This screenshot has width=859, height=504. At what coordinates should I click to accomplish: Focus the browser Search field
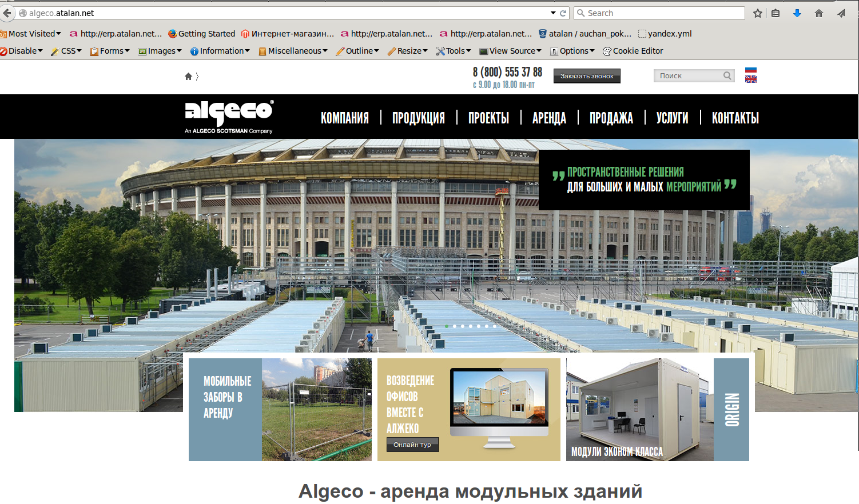(659, 13)
